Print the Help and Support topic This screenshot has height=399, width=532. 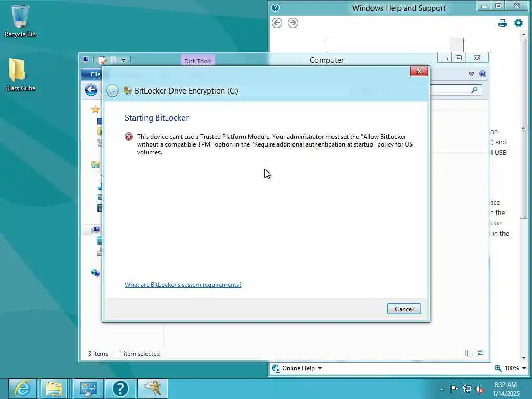[502, 23]
